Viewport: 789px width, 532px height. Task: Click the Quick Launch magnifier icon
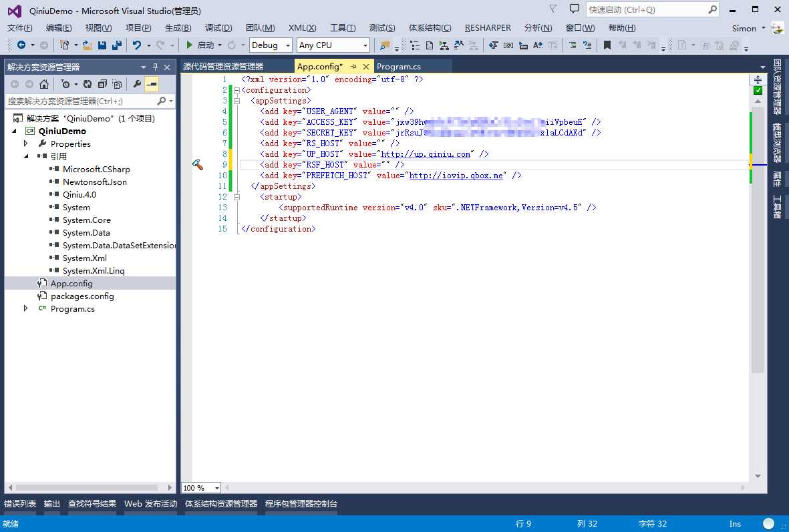(x=712, y=9)
